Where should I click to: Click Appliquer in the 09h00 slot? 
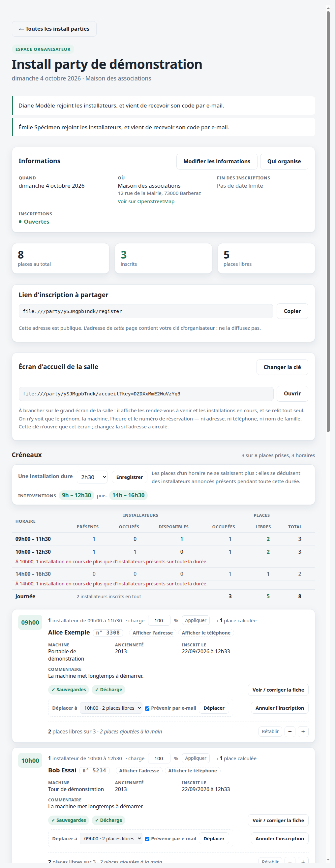pos(196,620)
